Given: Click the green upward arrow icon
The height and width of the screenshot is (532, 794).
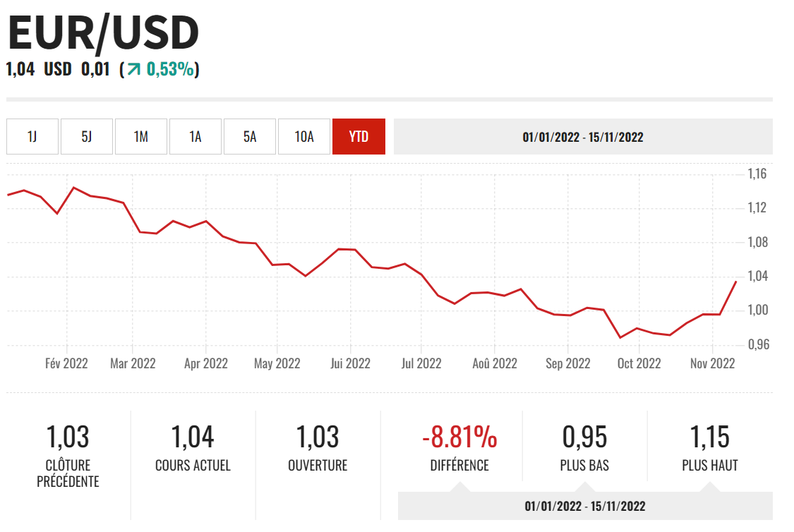Looking at the screenshot, I should pyautogui.click(x=133, y=70).
